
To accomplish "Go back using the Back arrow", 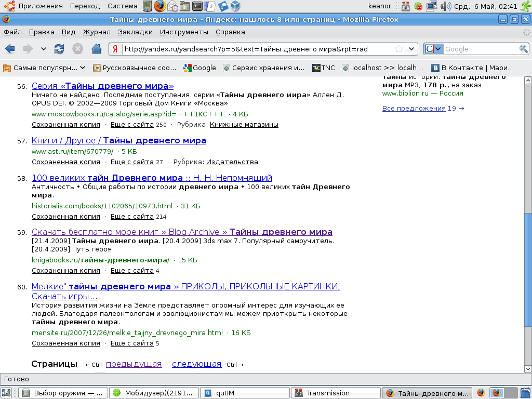I will coord(10,49).
